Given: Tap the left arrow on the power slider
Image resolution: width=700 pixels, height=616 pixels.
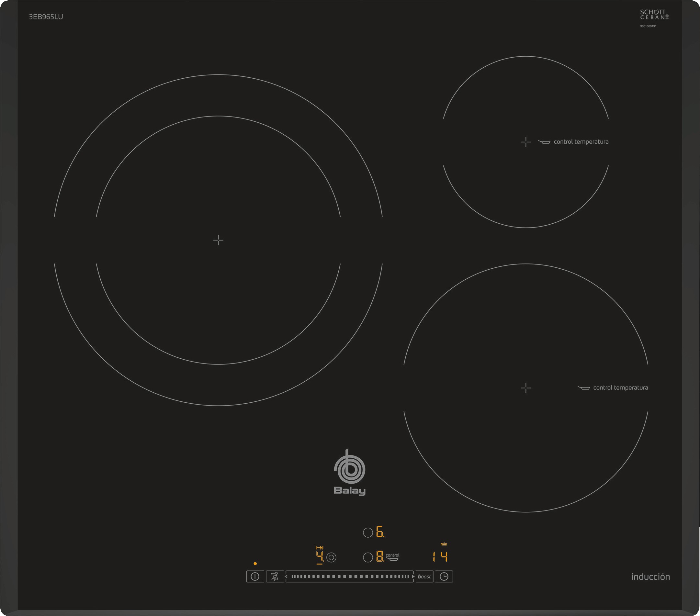Looking at the screenshot, I should click(x=286, y=577).
